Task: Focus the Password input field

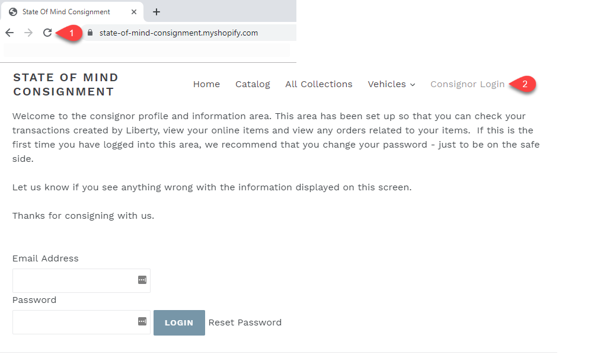Action: pos(81,323)
